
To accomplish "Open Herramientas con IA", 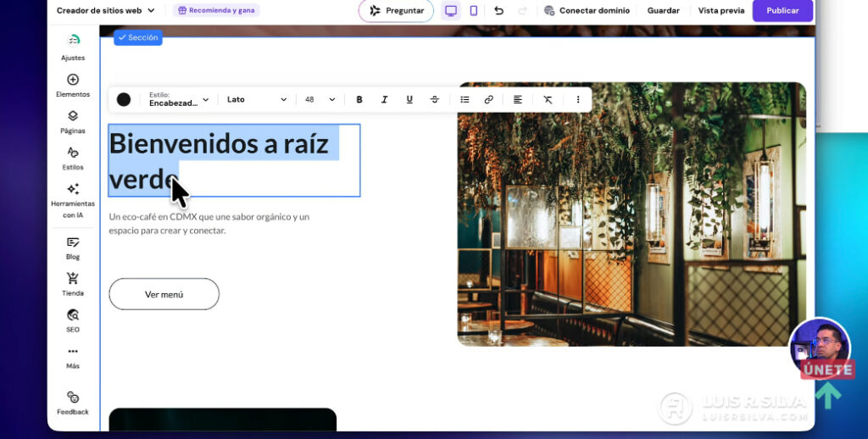I will tap(73, 201).
